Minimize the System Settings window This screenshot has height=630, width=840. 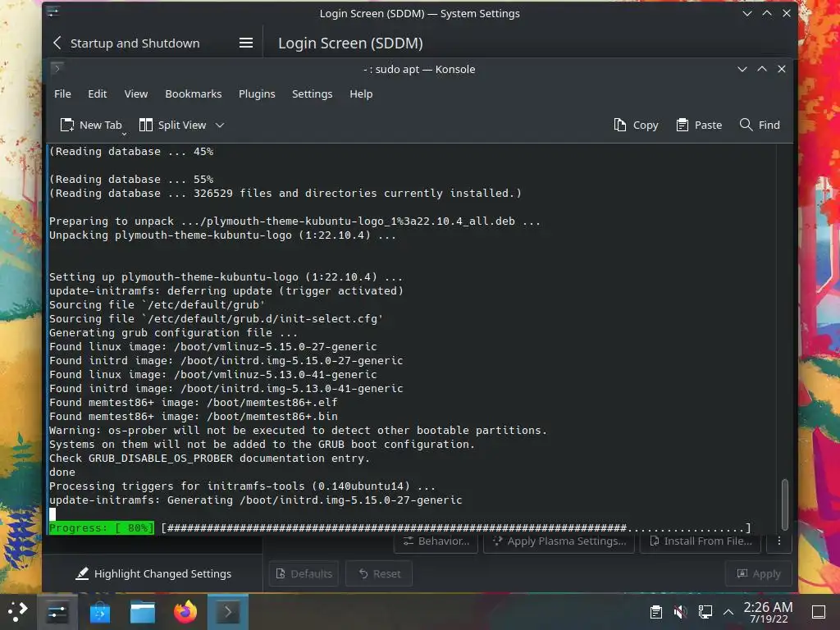(x=747, y=13)
